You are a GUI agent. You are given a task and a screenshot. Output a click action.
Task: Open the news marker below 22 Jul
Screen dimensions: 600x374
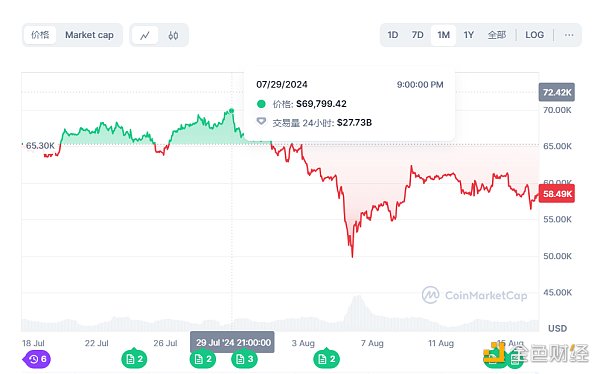pyautogui.click(x=134, y=359)
